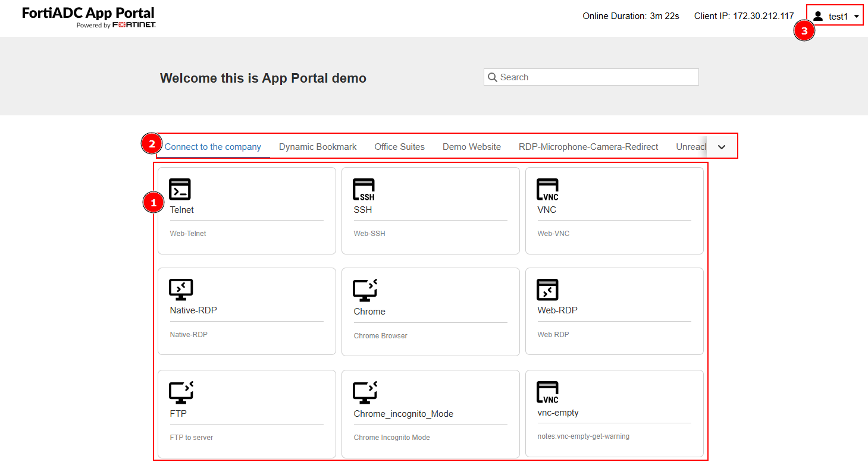The width and height of the screenshot is (868, 462).
Task: Open the Office Suites tab
Action: click(399, 147)
